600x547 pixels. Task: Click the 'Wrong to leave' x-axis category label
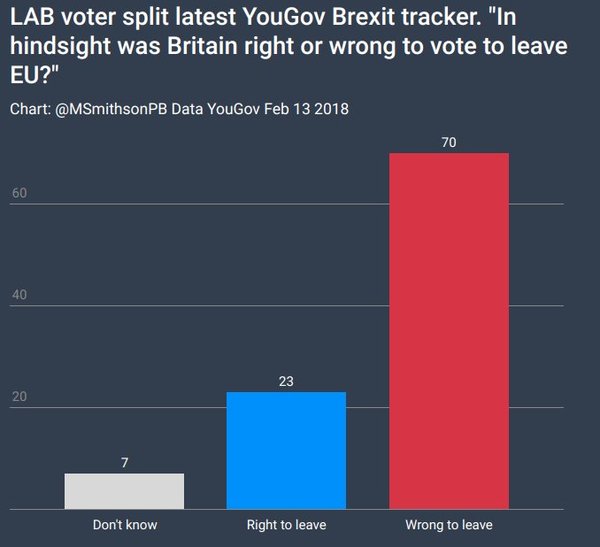tap(448, 525)
